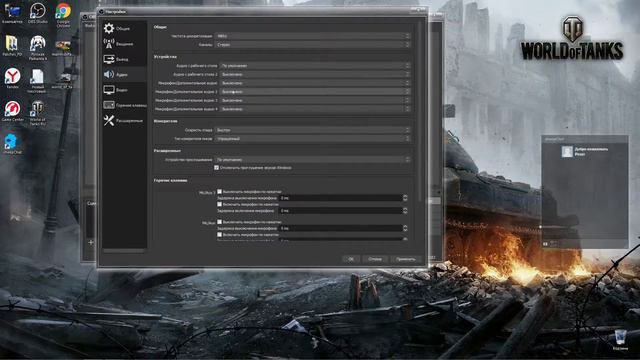Image resolution: width=640 pixels, height=360 pixels.
Task: Open meter decay rate dropdown
Action: tap(312, 130)
